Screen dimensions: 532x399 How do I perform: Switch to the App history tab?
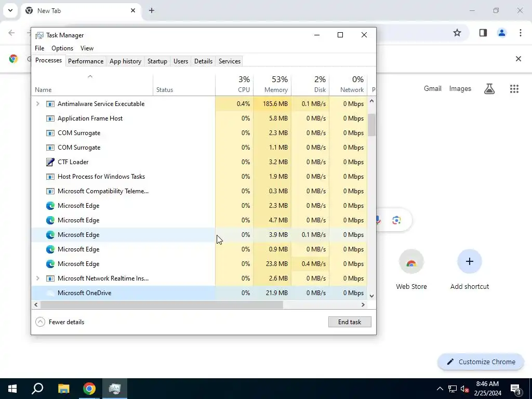click(x=125, y=61)
